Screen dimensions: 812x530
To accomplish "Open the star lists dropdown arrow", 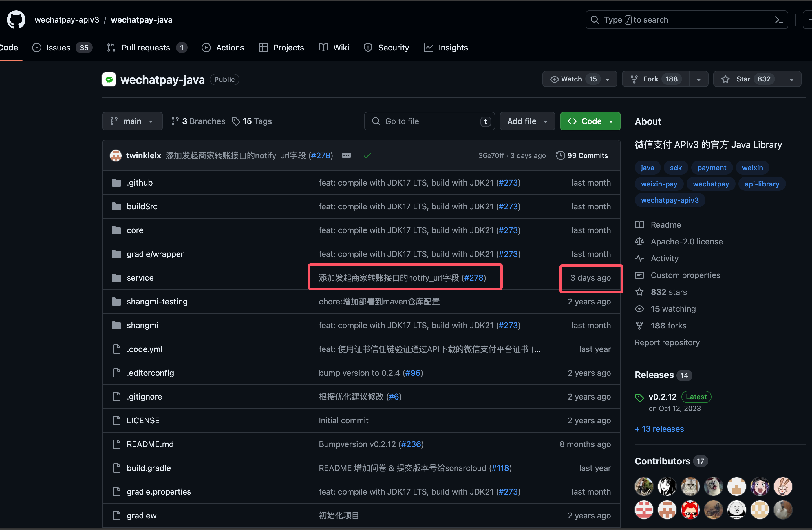I will [x=791, y=79].
